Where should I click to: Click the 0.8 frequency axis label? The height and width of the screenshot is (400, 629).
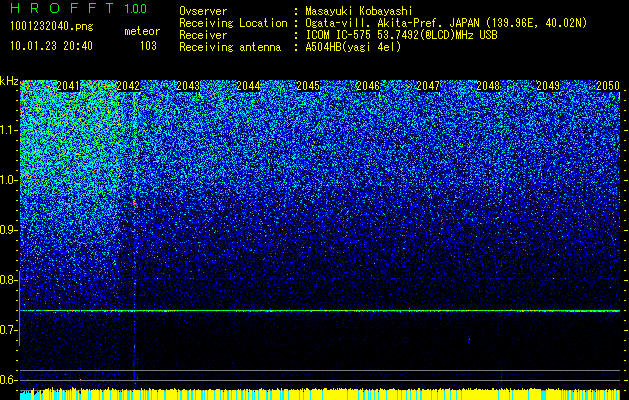click(8, 280)
